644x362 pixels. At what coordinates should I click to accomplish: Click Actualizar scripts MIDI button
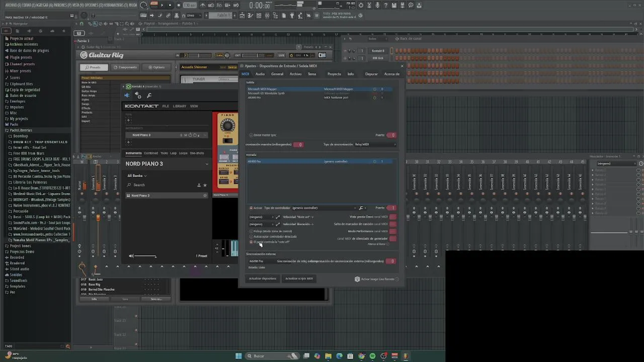(299, 279)
